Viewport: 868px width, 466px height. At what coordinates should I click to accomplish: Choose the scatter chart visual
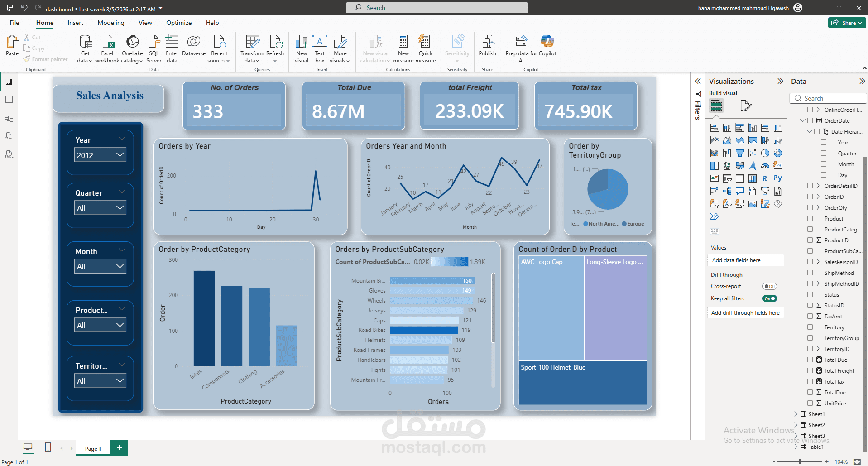click(753, 153)
